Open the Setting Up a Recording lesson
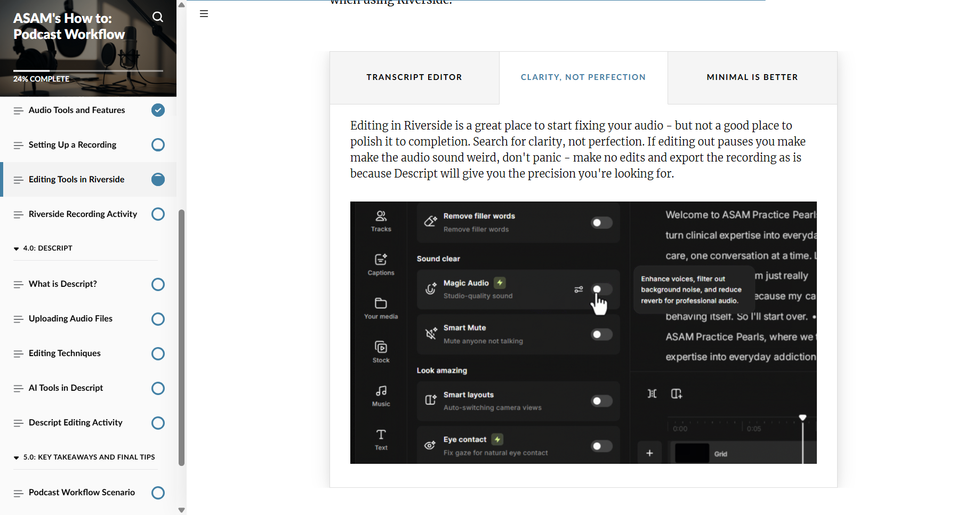Screen dimensions: 980x515 click(73, 144)
